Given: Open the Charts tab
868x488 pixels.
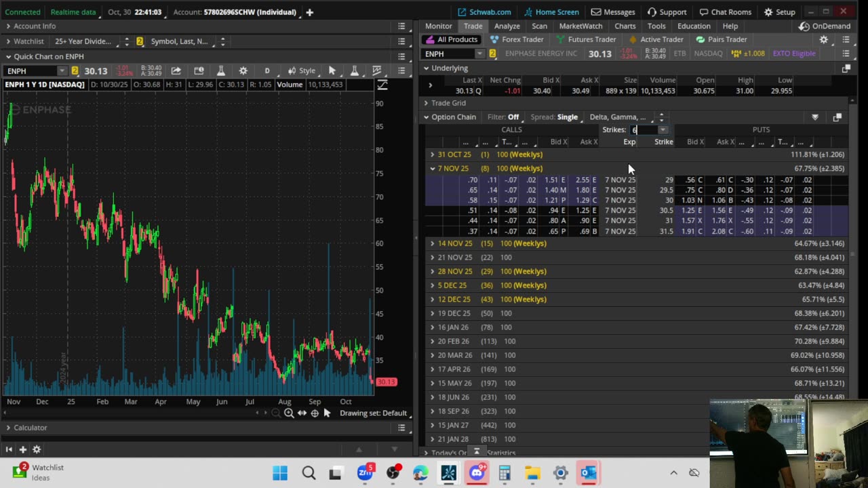Looking at the screenshot, I should pos(625,26).
